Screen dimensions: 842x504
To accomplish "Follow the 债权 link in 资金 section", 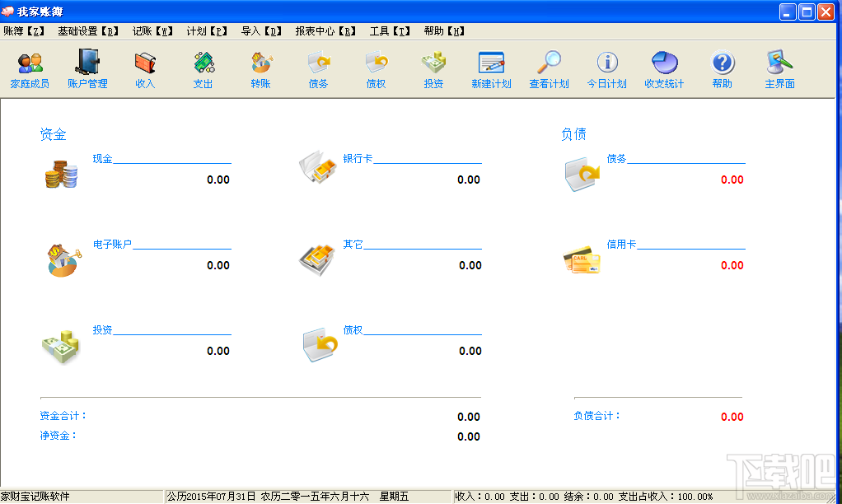I will [x=353, y=329].
